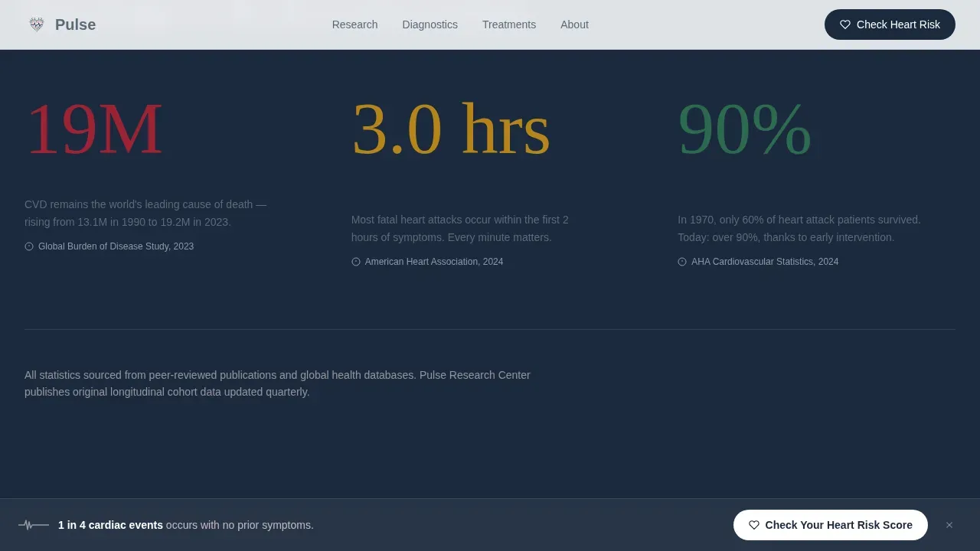Open the Diagnostics nav item
This screenshot has width=980, height=551.
[x=430, y=24]
